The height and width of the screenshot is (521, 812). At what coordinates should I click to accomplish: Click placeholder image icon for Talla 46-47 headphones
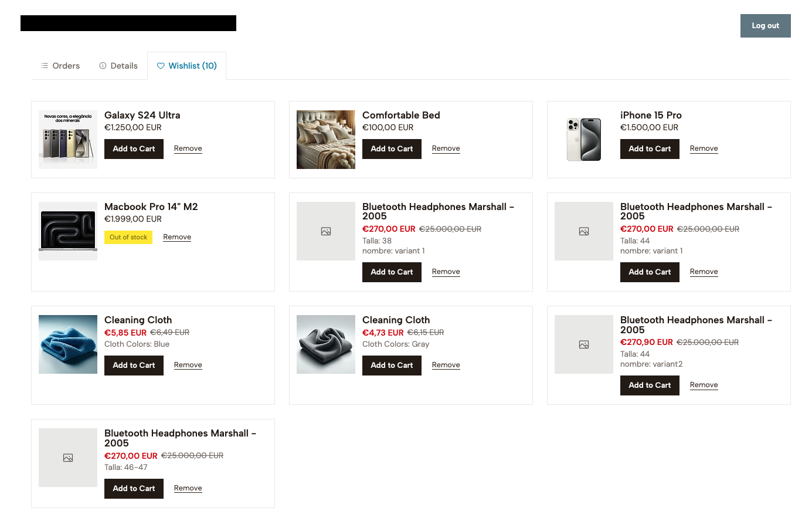tap(68, 458)
